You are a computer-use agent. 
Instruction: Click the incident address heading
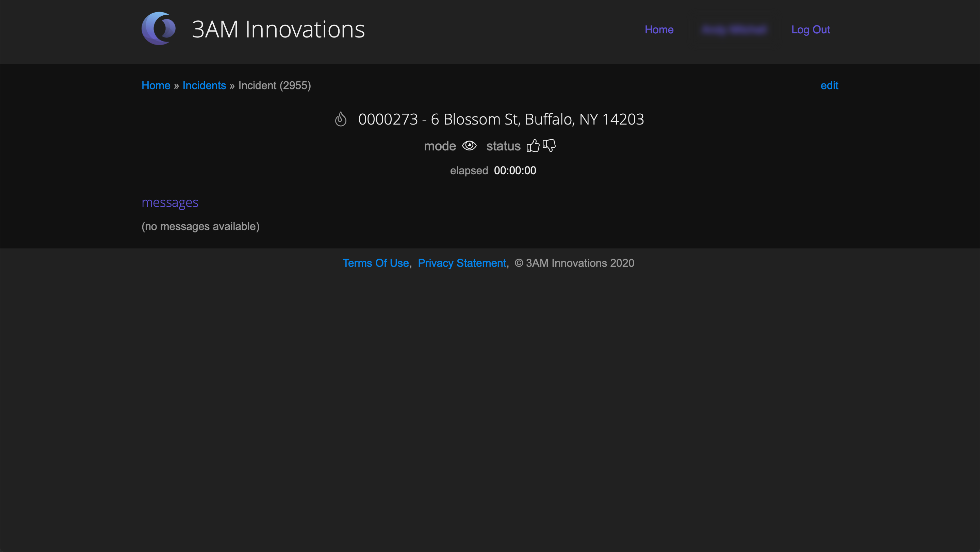coord(501,119)
